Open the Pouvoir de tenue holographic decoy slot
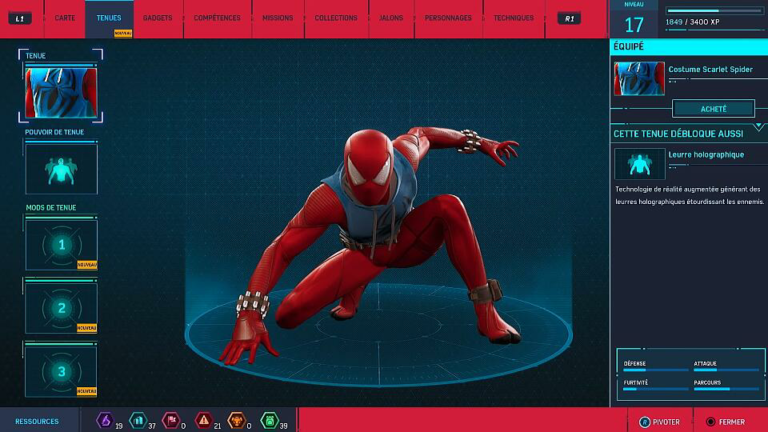 coord(61,169)
